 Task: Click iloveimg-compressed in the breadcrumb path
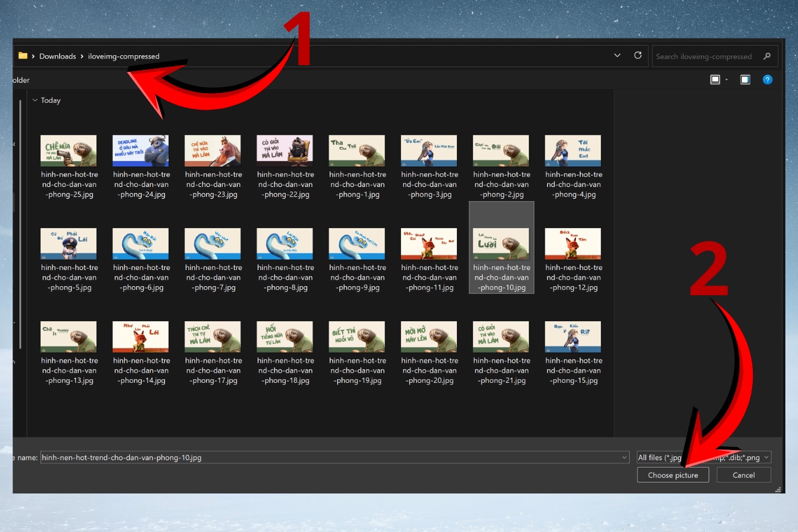(x=124, y=57)
